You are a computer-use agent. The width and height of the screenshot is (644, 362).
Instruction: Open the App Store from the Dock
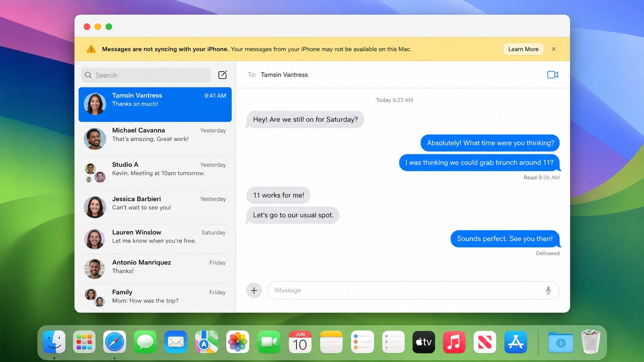[x=515, y=342]
